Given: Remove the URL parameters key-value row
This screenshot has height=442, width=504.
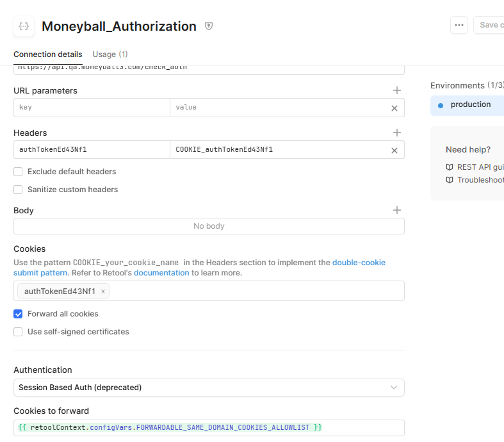Looking at the screenshot, I should pos(394,108).
